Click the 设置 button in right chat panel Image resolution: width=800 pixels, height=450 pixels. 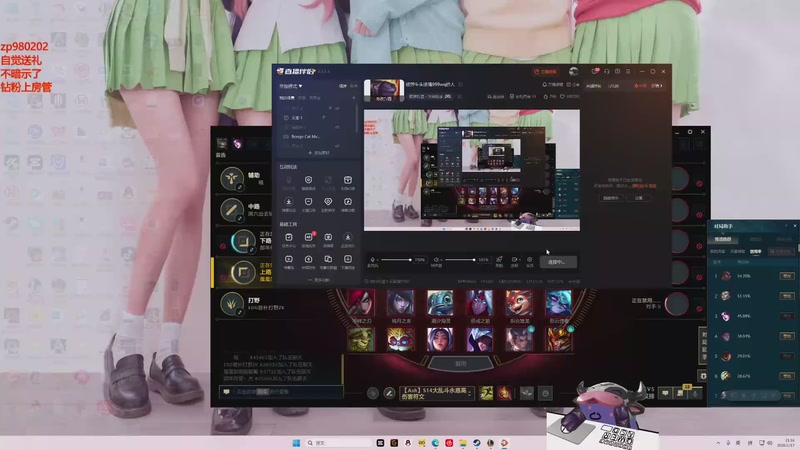[x=639, y=197]
